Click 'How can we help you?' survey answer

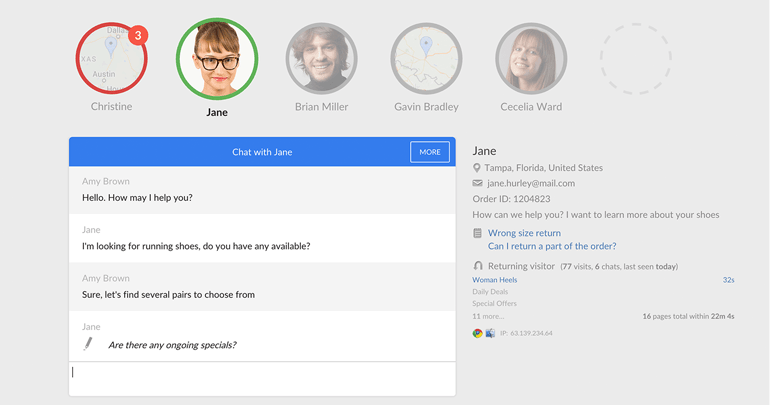596,215
